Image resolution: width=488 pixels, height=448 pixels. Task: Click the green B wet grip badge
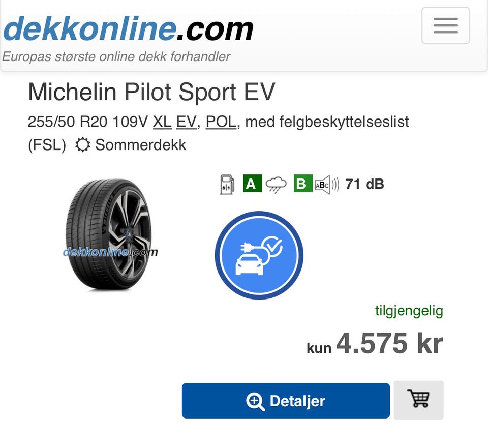click(x=303, y=184)
